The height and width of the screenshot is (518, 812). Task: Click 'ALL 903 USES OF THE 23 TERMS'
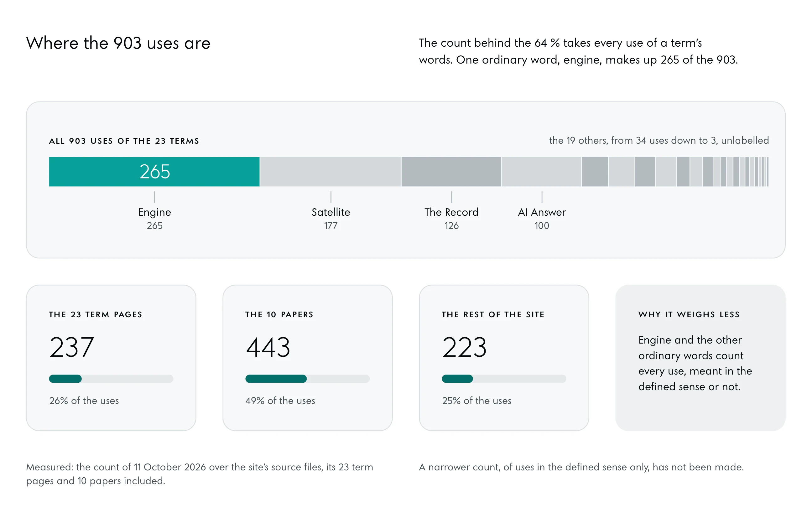pyautogui.click(x=124, y=141)
